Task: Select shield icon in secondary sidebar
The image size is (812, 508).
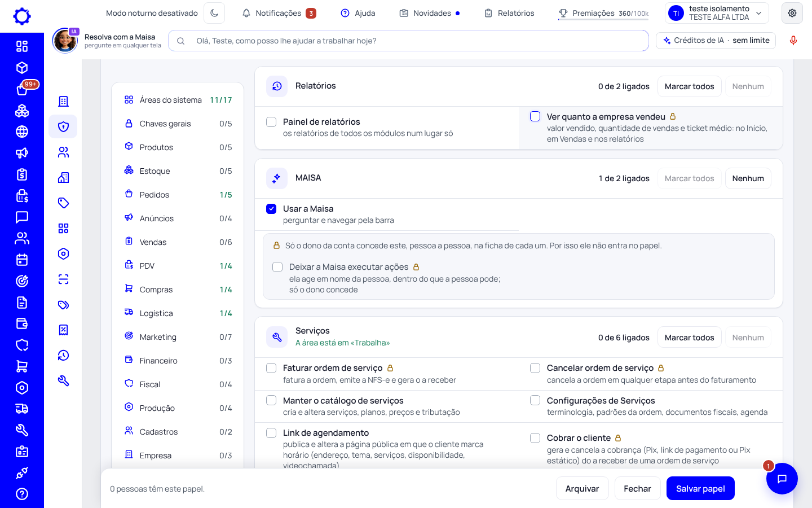Action: click(63, 126)
